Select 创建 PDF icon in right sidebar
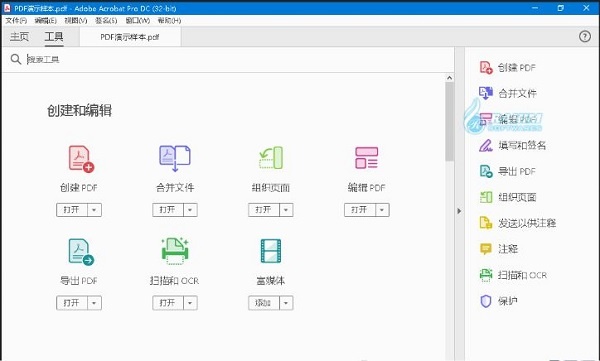Viewport: 600px width, 361px height. tap(486, 67)
